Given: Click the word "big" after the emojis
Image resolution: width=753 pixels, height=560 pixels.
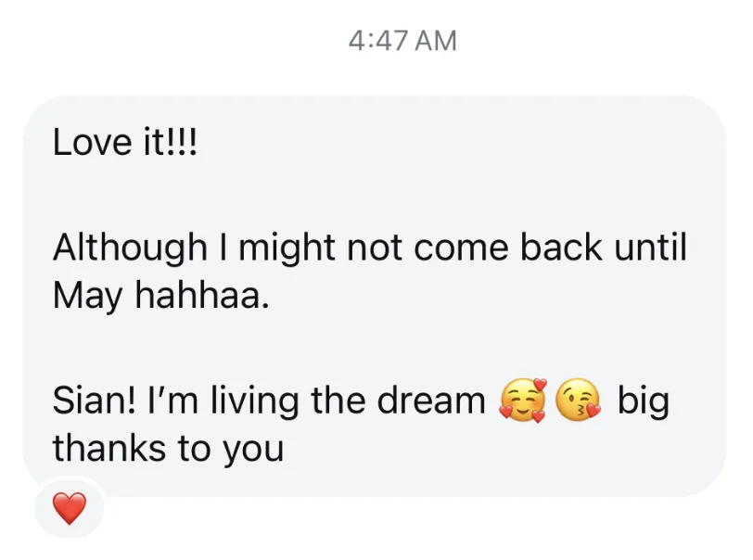Looking at the screenshot, I should [x=643, y=402].
